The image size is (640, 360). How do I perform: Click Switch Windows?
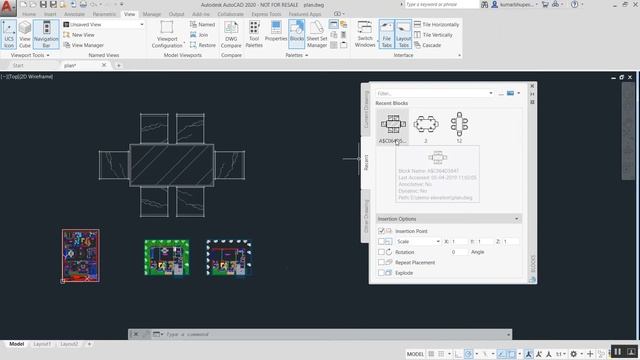(365, 34)
